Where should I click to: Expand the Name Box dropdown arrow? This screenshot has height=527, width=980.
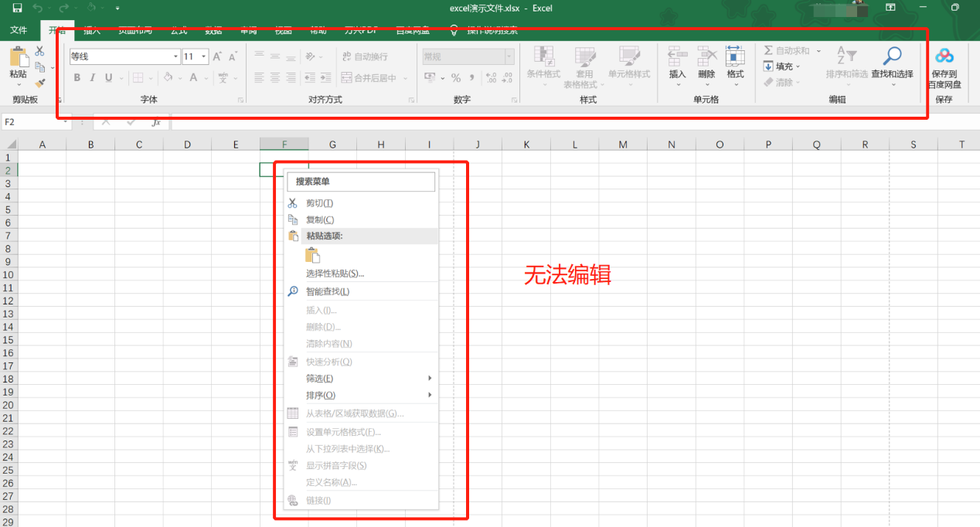point(66,122)
